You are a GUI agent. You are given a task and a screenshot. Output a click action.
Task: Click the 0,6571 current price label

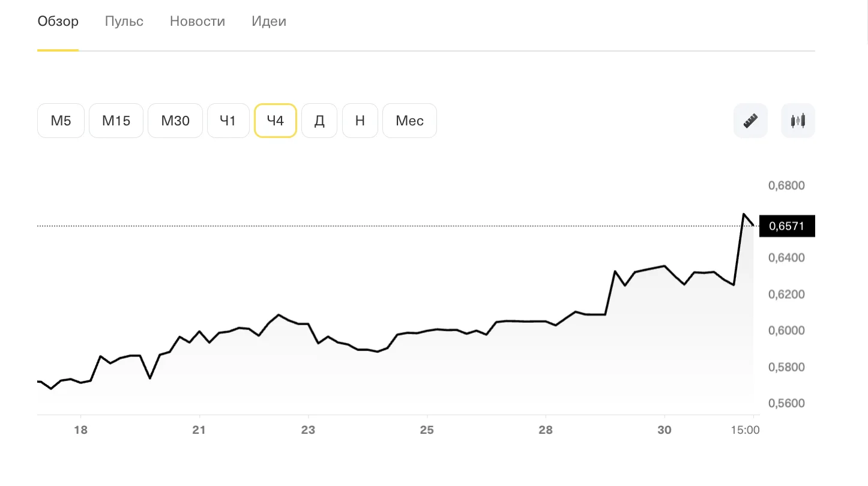(x=787, y=226)
